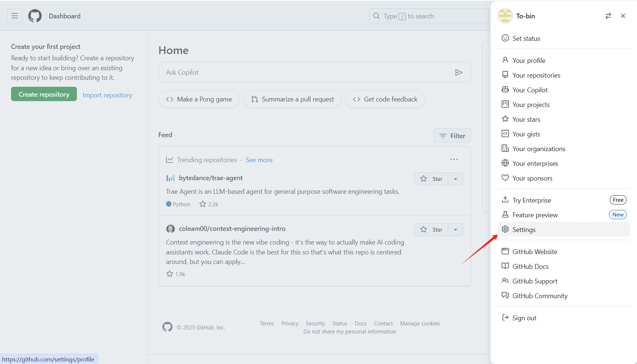Image resolution: width=637 pixels, height=364 pixels.
Task: Open the Status footer link
Action: pos(340,324)
